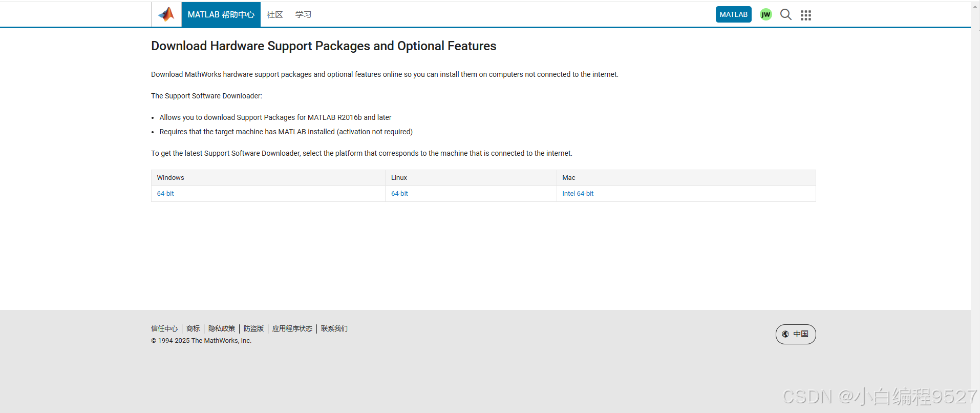The width and height of the screenshot is (980, 413).
Task: Open the 信任中心 footer link
Action: (x=164, y=328)
